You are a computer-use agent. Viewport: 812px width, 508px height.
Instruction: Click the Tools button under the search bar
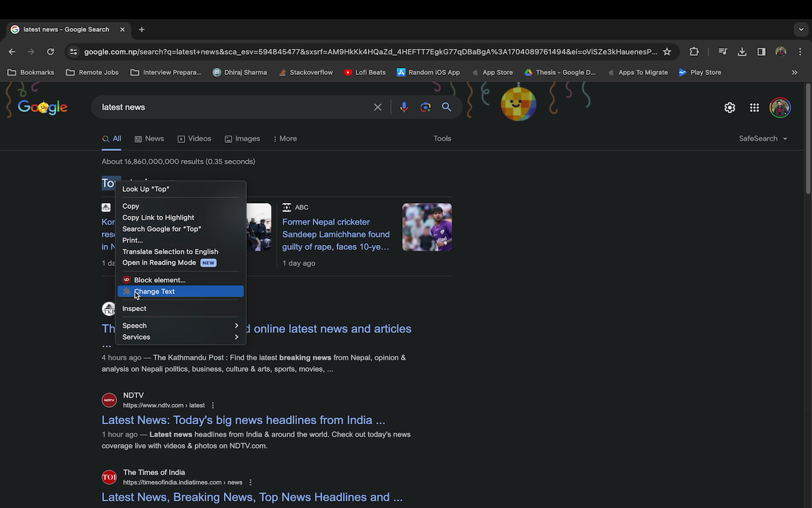(442, 138)
